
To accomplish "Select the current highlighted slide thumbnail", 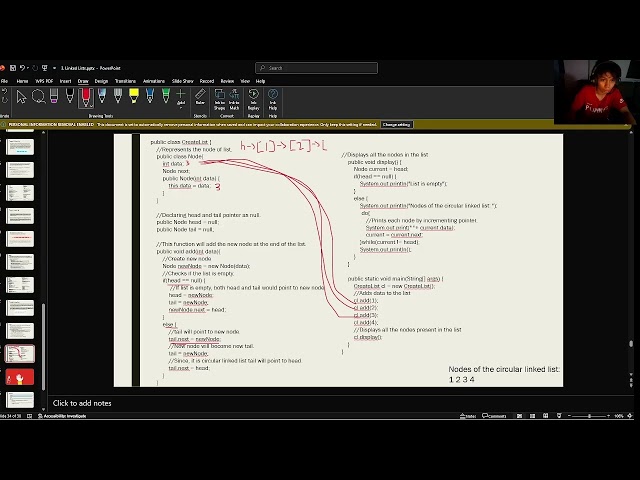I will pyautogui.click(x=20, y=354).
